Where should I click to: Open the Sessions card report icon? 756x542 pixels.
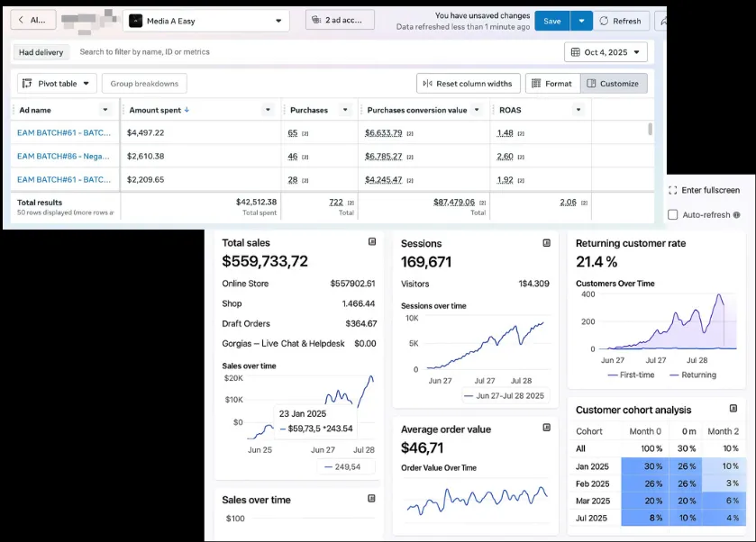[546, 243]
